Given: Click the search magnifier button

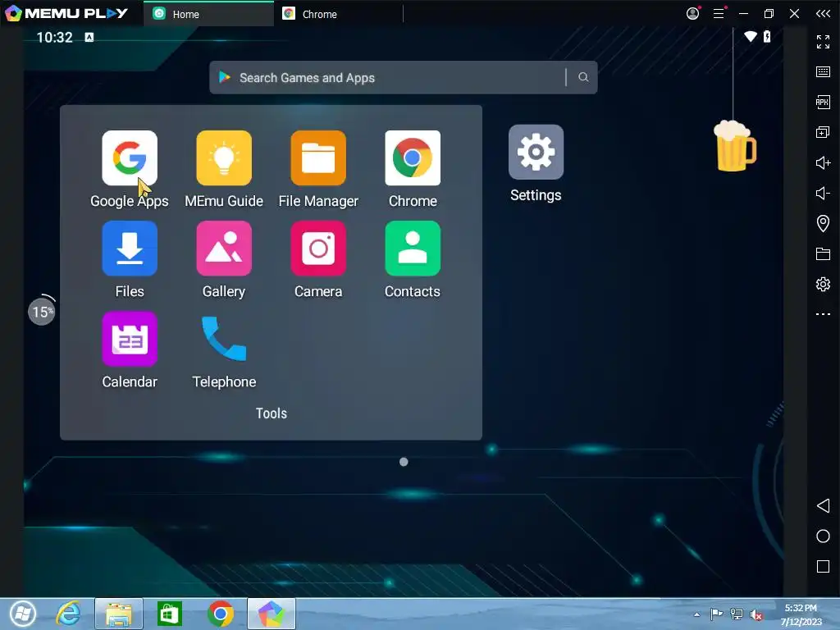Looking at the screenshot, I should [x=583, y=78].
